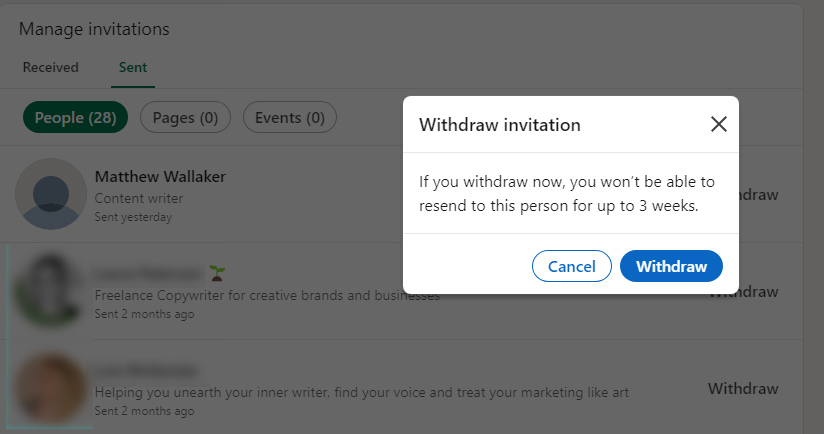Click the blue Withdraw button in the dialog

click(x=671, y=267)
